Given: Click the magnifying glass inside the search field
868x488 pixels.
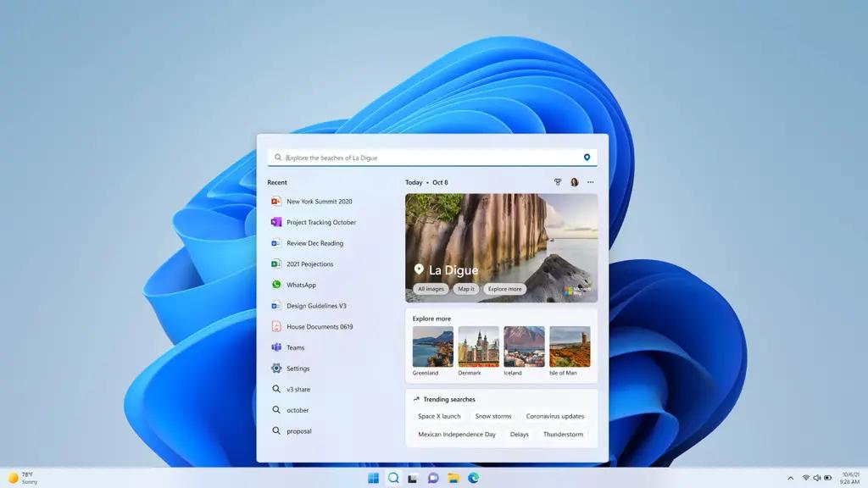Looking at the screenshot, I should [x=278, y=157].
